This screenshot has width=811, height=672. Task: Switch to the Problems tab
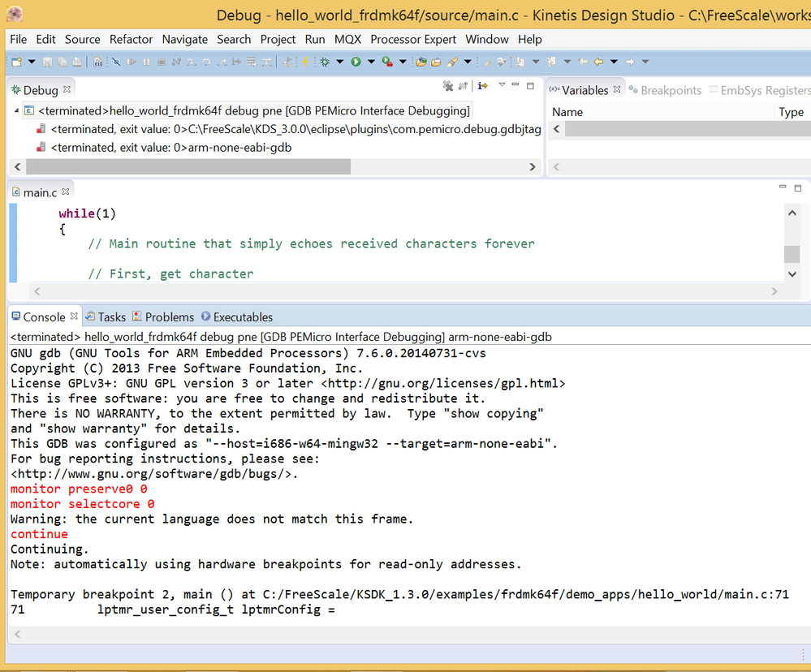(163, 317)
